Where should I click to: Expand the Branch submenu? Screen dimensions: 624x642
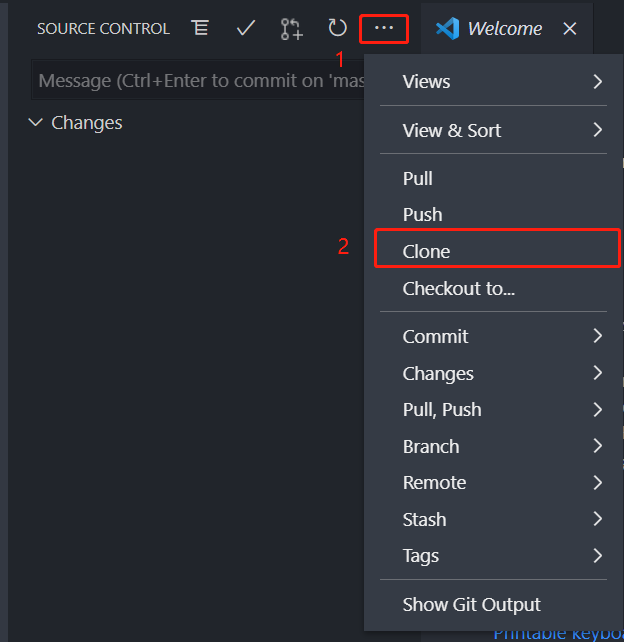493,446
